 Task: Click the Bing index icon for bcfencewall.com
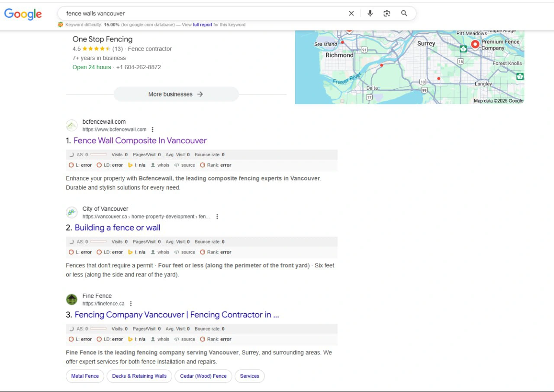coord(130,165)
